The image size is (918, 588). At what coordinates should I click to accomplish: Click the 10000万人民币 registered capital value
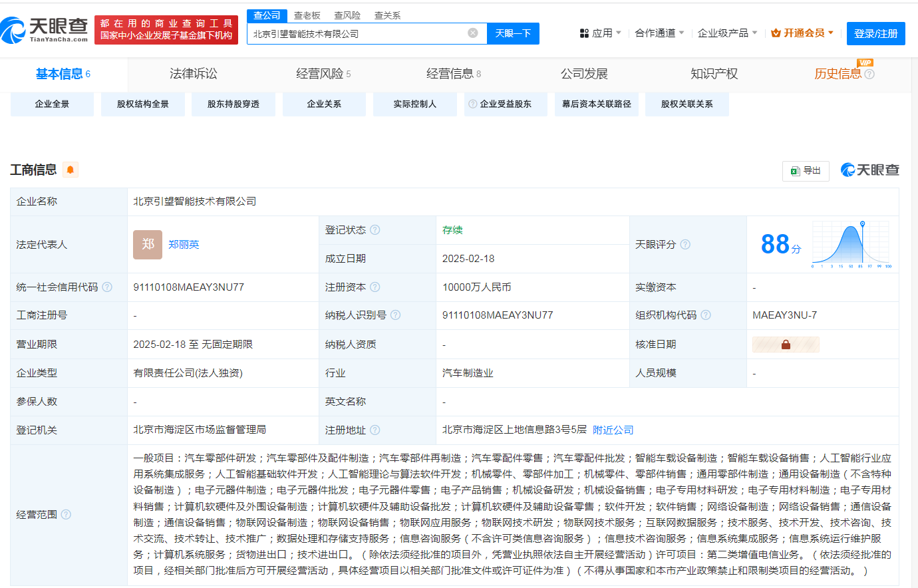(x=477, y=287)
